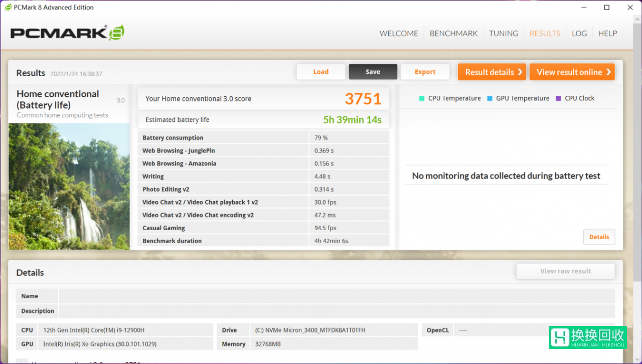Click the '4h 42min 6s' duration value
The image size is (642, 364).
pos(332,241)
